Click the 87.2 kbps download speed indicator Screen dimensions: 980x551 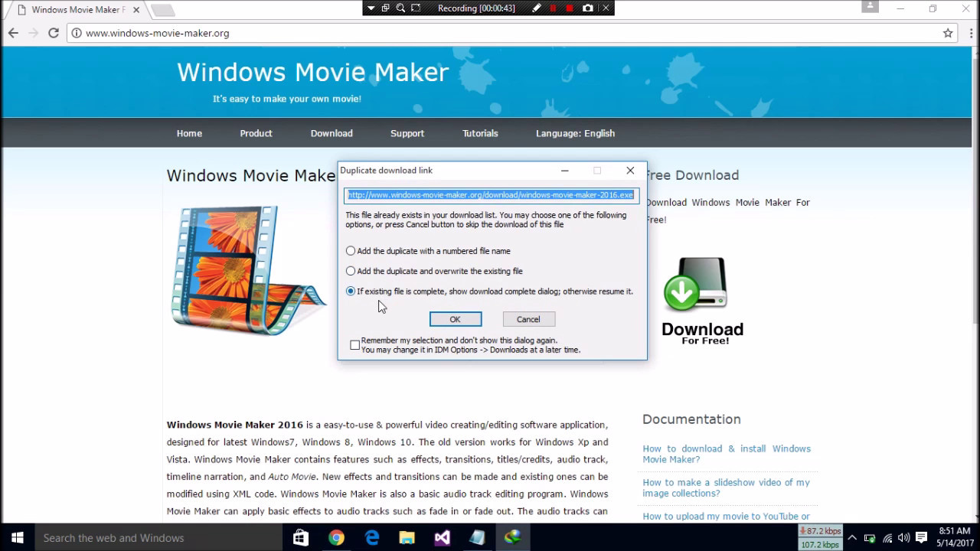pos(821,531)
